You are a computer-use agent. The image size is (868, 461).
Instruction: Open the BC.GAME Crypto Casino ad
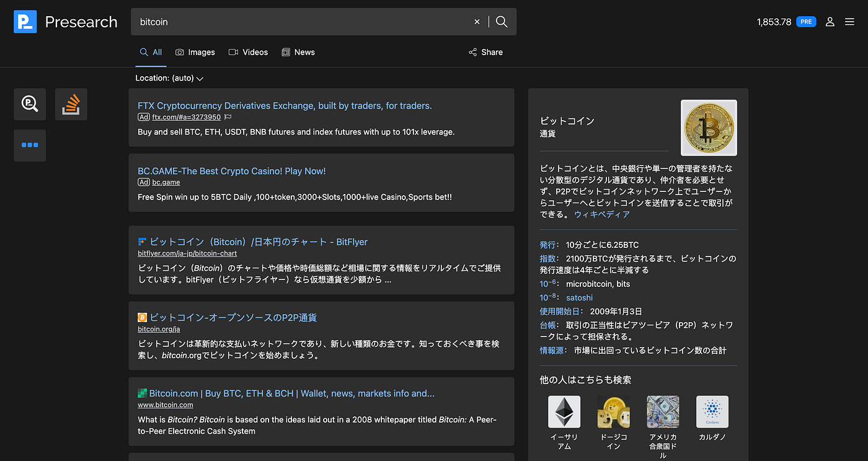coord(231,171)
